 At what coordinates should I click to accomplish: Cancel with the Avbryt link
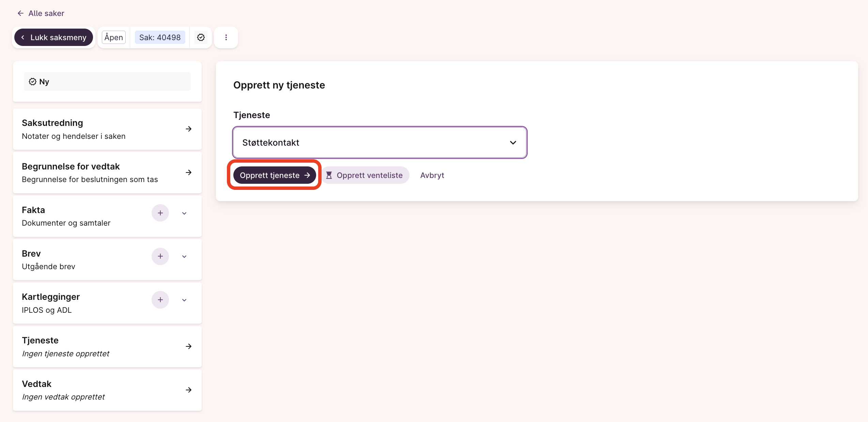point(432,175)
